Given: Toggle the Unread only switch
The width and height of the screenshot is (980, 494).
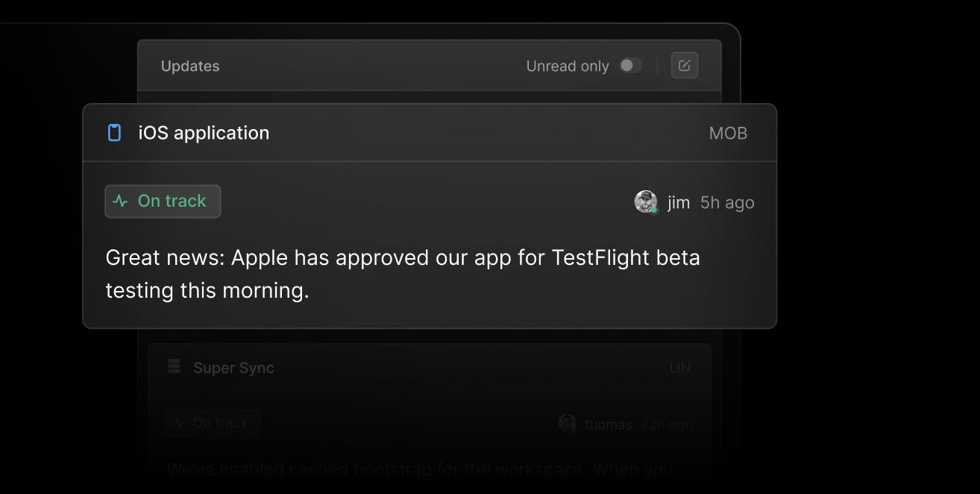Looking at the screenshot, I should (x=630, y=66).
